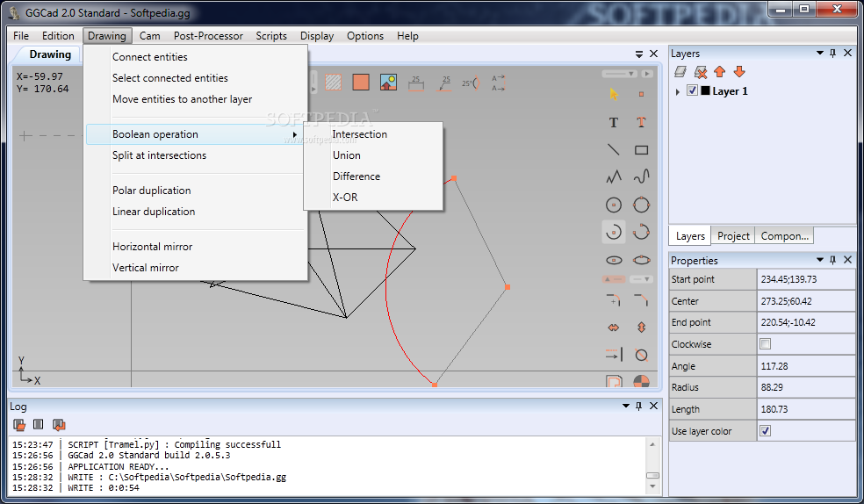This screenshot has height=504, width=864.
Task: Click the insert image icon
Action: point(388,83)
